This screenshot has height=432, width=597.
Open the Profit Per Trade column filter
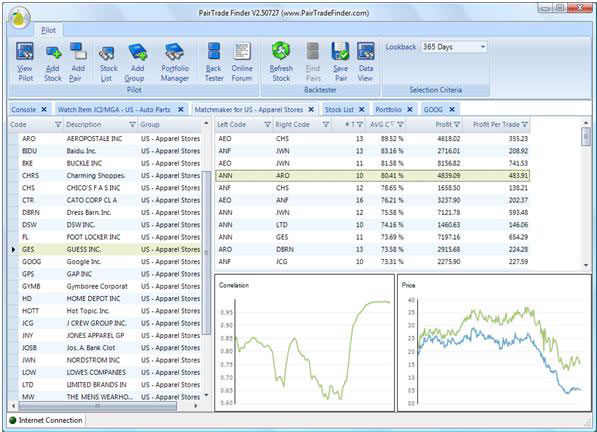[524, 124]
